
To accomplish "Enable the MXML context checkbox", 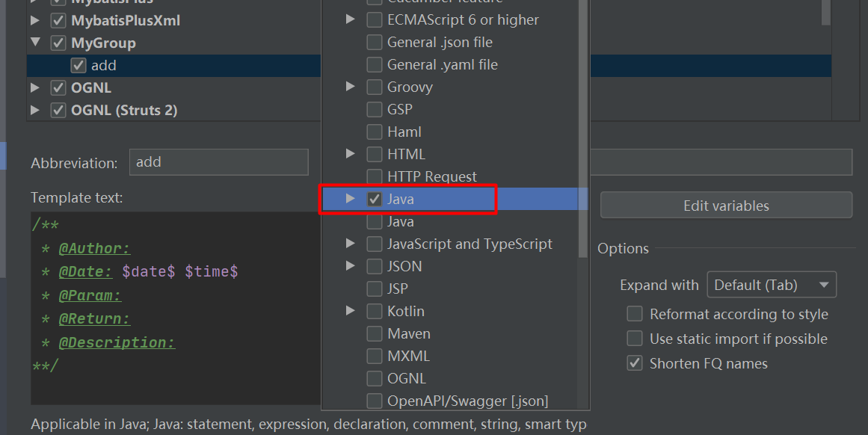I will coord(375,356).
